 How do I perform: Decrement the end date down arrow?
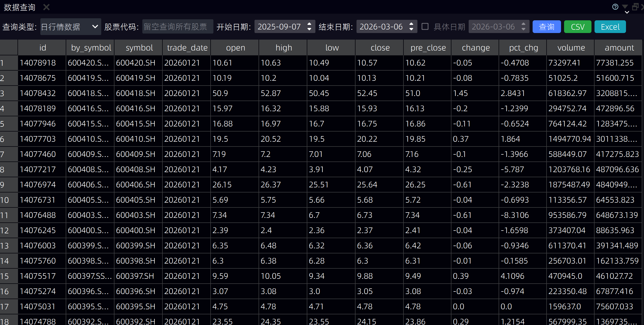point(411,29)
